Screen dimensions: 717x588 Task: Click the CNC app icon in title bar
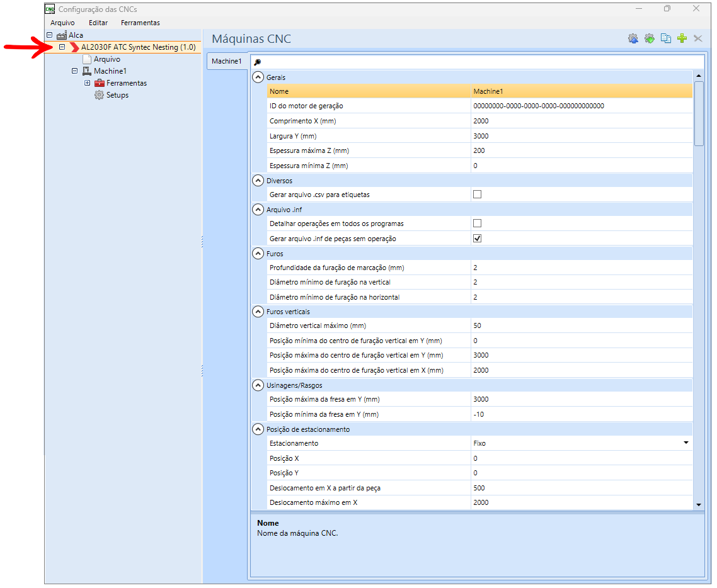pyautogui.click(x=50, y=9)
